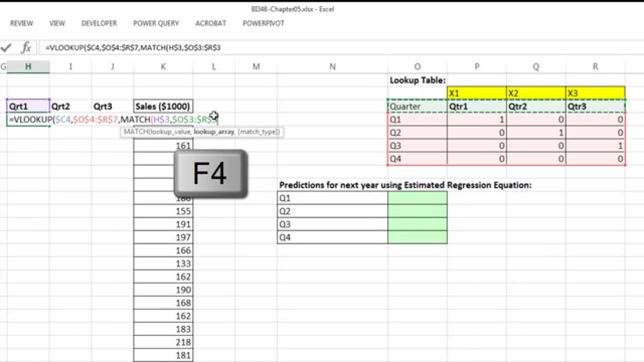Open the POWERPIVOT tab
This screenshot has width=644, height=362.
[x=264, y=23]
